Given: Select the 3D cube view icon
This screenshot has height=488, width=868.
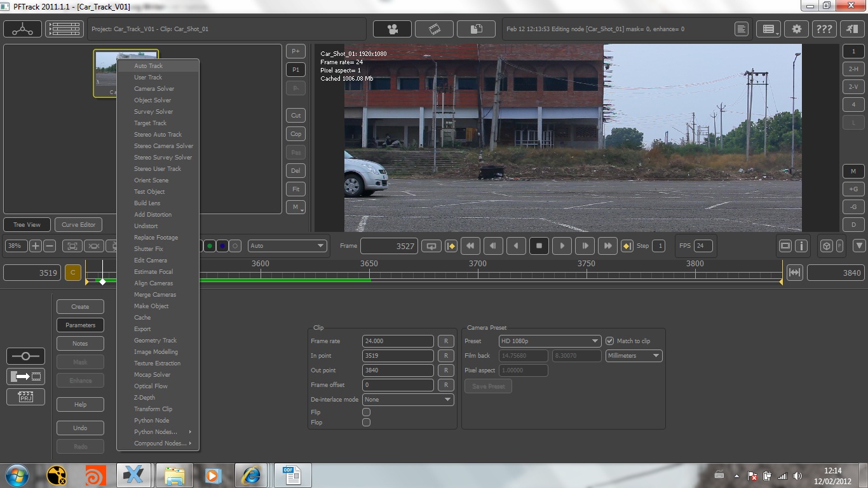Looking at the screenshot, I should point(826,246).
